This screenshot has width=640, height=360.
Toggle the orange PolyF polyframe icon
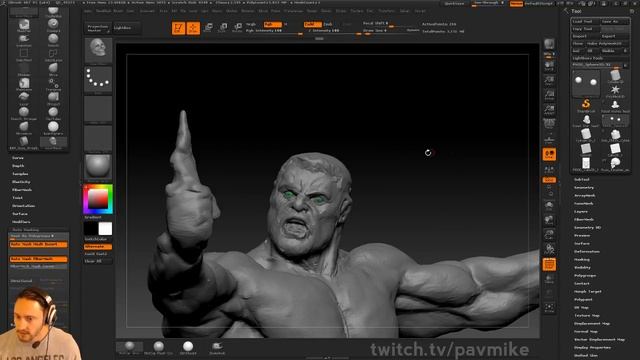pyautogui.click(x=549, y=264)
